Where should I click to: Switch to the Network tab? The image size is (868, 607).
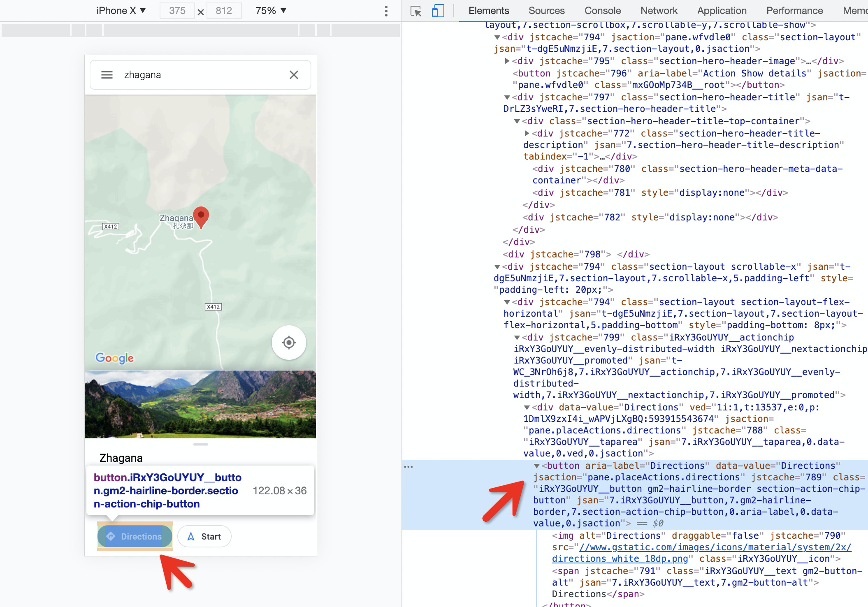[x=659, y=11]
